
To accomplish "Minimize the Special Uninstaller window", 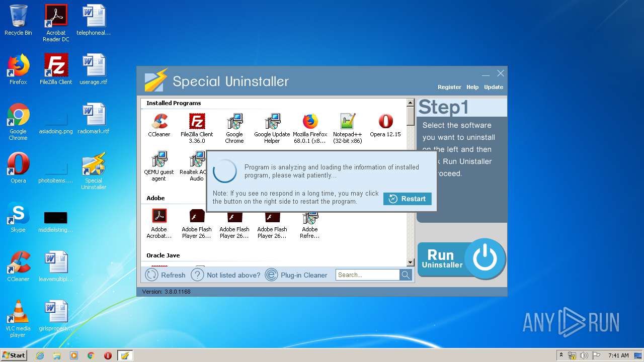I will tap(486, 74).
